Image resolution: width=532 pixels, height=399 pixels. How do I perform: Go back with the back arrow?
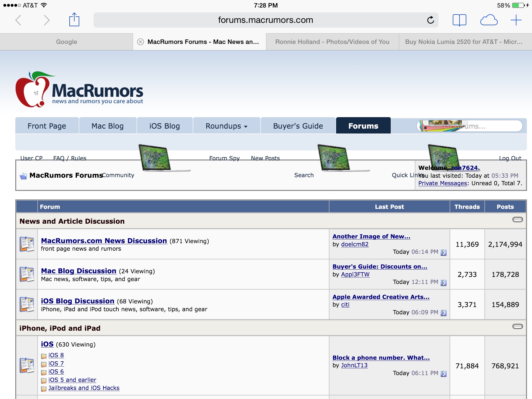click(18, 20)
